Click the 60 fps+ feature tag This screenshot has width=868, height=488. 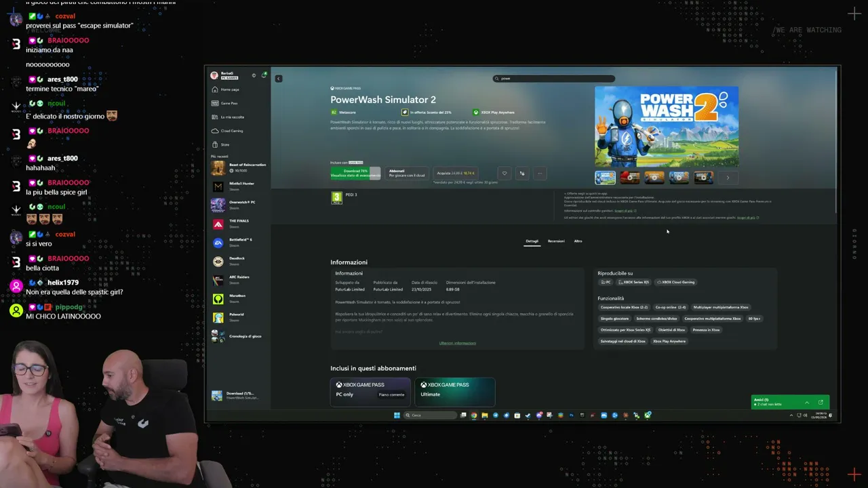[754, 319]
